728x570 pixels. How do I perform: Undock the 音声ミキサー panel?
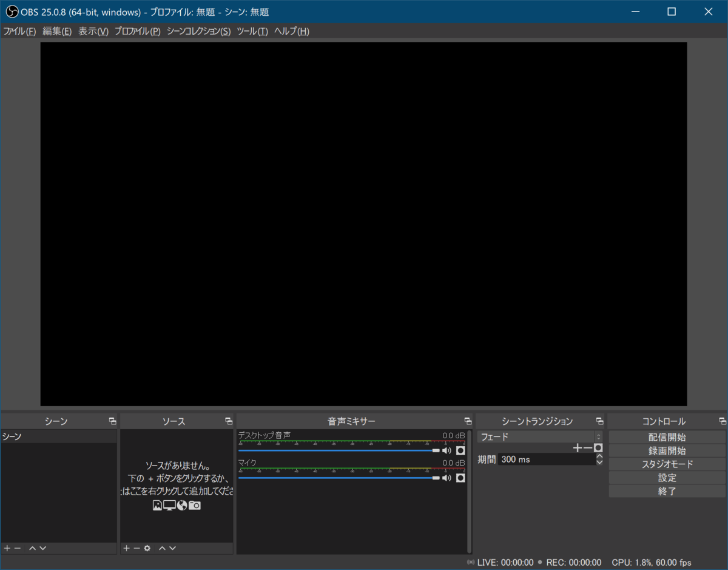point(468,421)
